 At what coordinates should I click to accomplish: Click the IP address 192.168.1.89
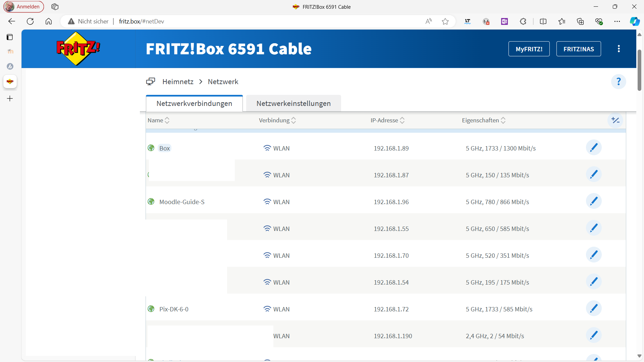[391, 148]
